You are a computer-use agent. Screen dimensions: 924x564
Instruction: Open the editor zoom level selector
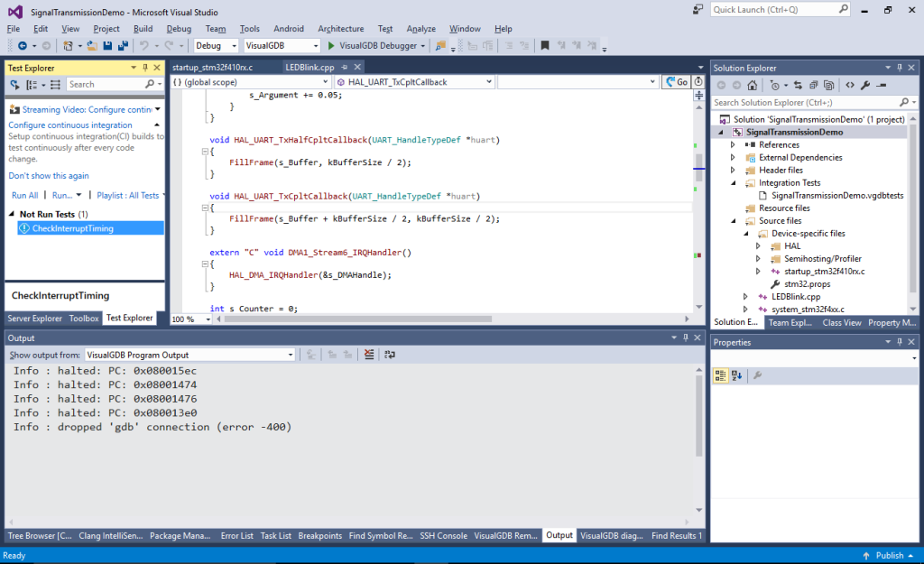click(189, 319)
